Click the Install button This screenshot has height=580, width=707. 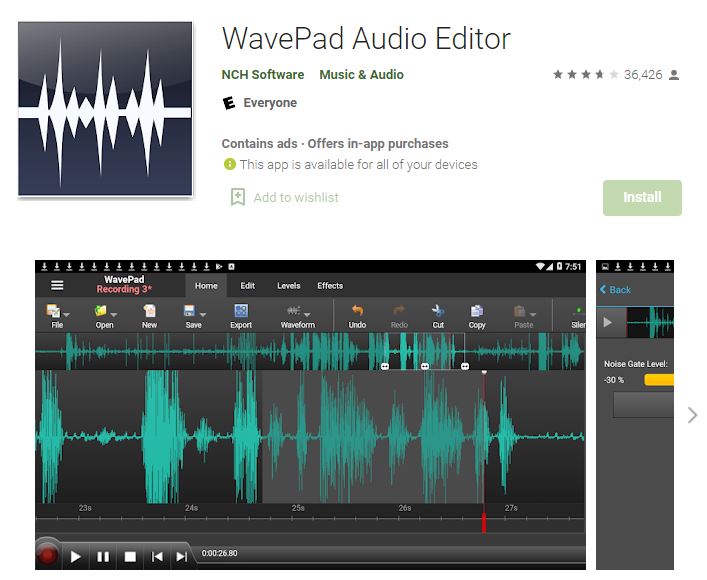[642, 198]
